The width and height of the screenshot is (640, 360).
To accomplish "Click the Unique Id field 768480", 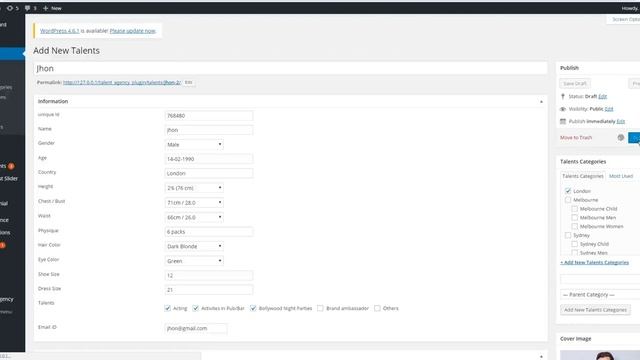I will click(x=209, y=116).
